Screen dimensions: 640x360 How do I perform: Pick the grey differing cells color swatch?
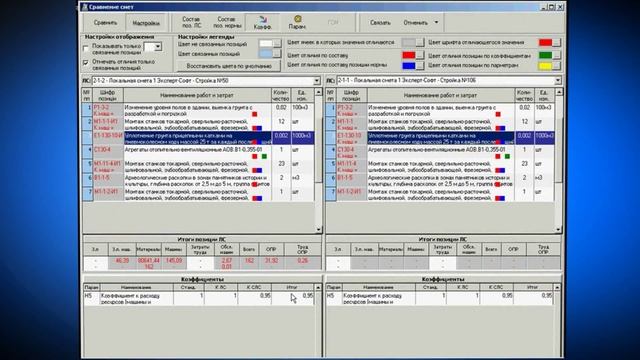[409, 42]
